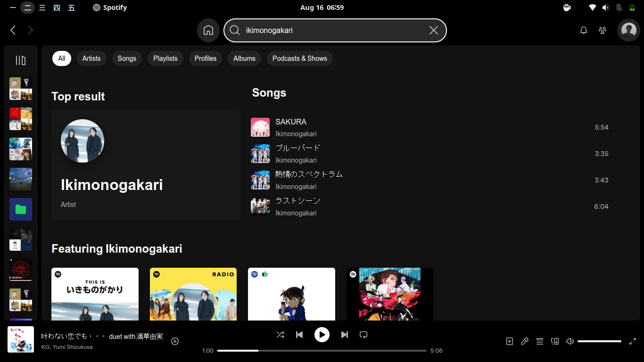644x362 pixels.
Task: Switch to workspace 三
Action: pyautogui.click(x=42, y=8)
